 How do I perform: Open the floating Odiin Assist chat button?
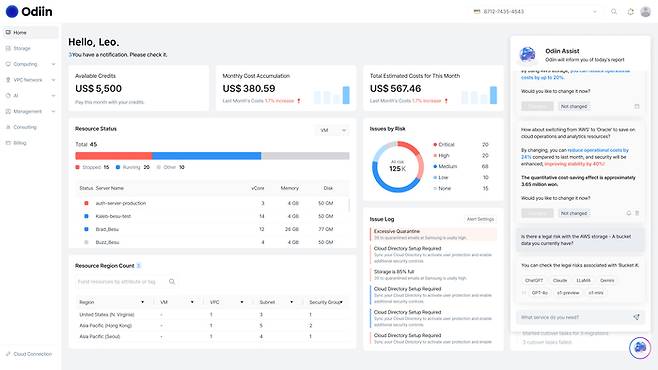pos(640,348)
